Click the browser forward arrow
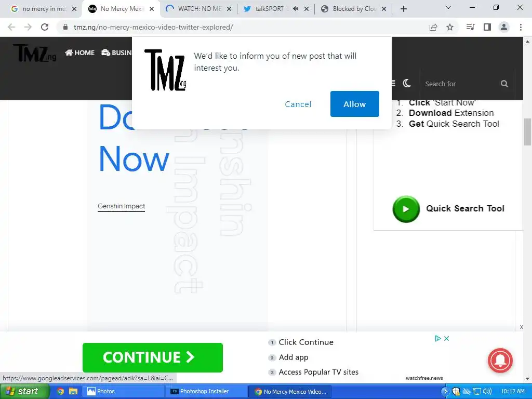532x399 pixels. click(28, 27)
